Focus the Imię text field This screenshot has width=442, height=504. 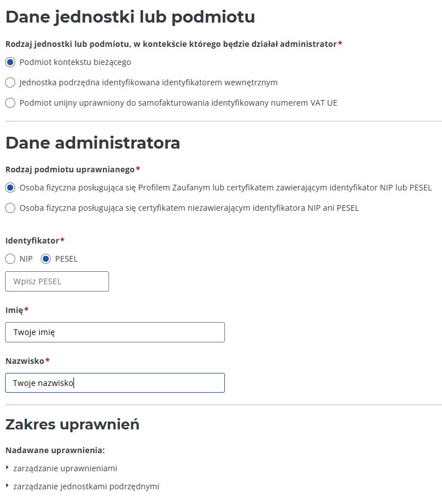coord(115,332)
